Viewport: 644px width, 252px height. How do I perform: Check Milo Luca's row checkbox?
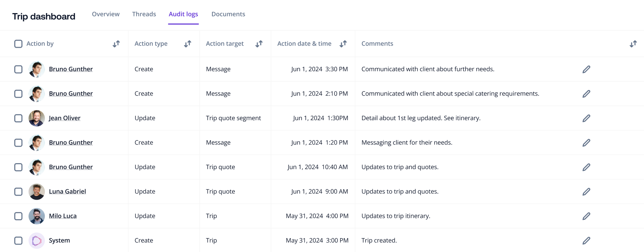pos(18,216)
